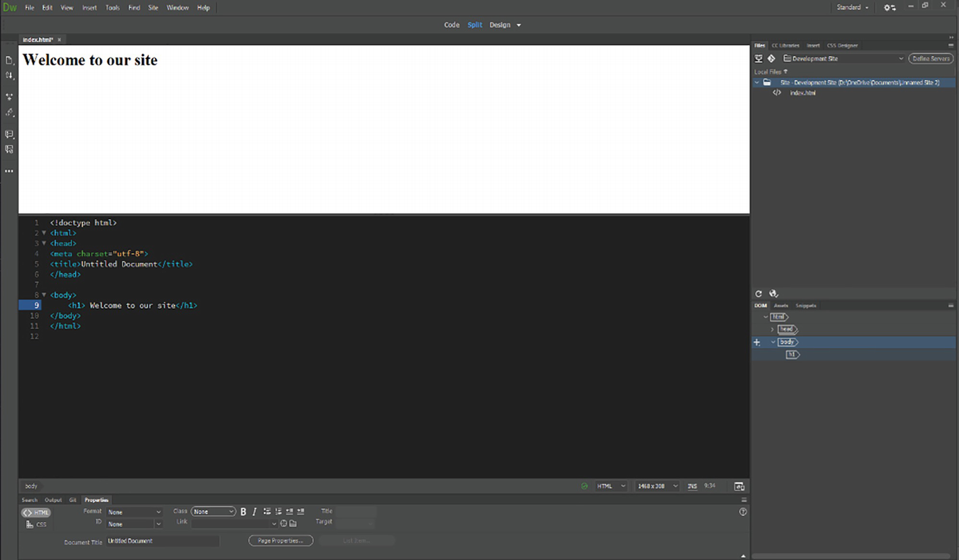Viewport: 959px width, 560px height.
Task: Click the Document Title input field
Action: (162, 541)
